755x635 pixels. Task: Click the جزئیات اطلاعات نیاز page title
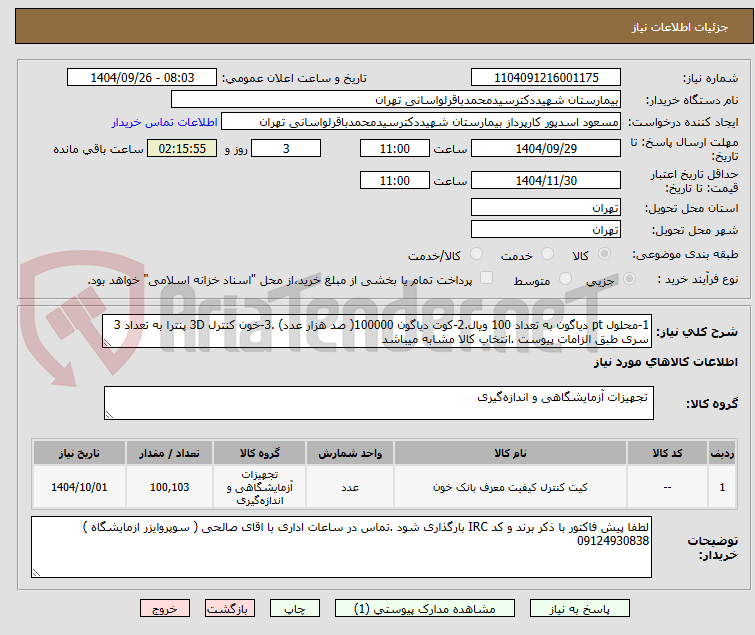[x=679, y=27]
